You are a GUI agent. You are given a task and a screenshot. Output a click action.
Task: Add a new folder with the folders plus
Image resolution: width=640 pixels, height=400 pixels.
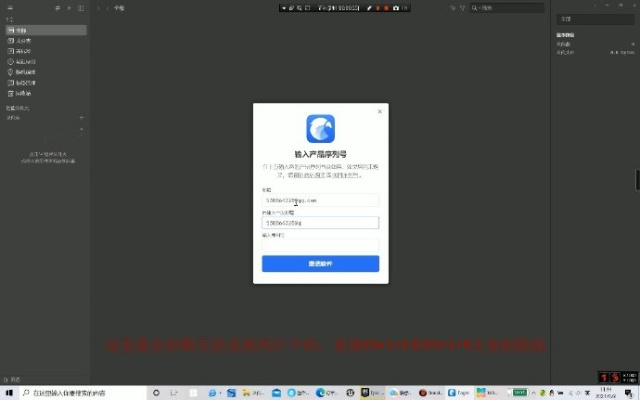coord(81,118)
